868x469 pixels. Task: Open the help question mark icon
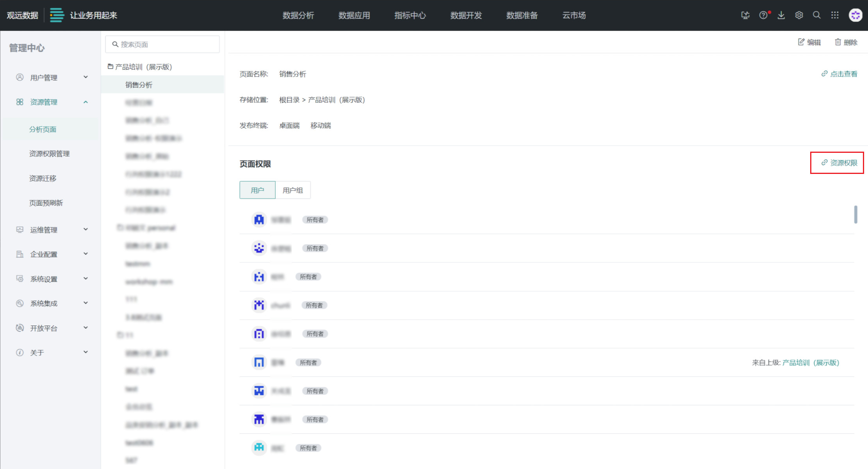pos(763,15)
